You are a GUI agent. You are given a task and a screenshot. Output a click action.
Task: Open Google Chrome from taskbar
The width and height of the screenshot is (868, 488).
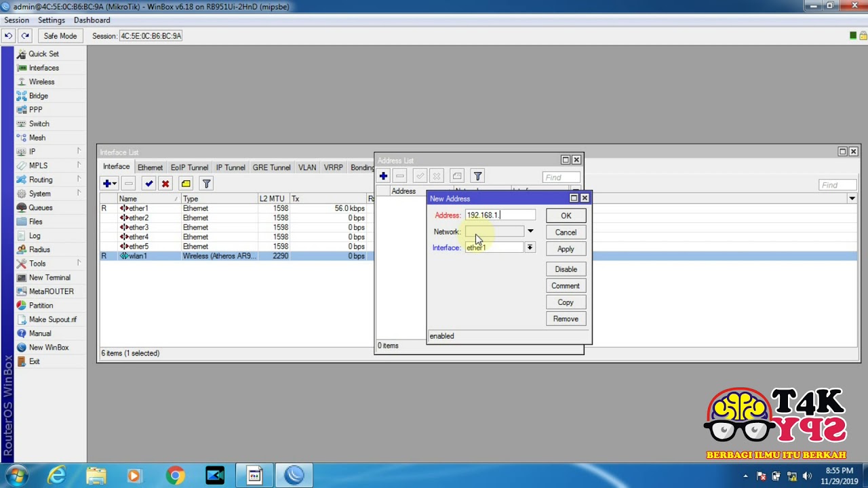point(175,476)
